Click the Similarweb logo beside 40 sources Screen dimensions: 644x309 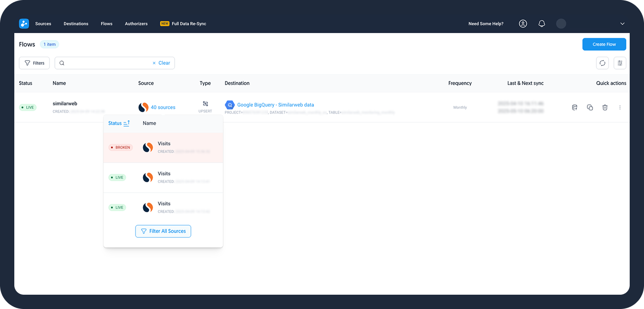pos(143,107)
